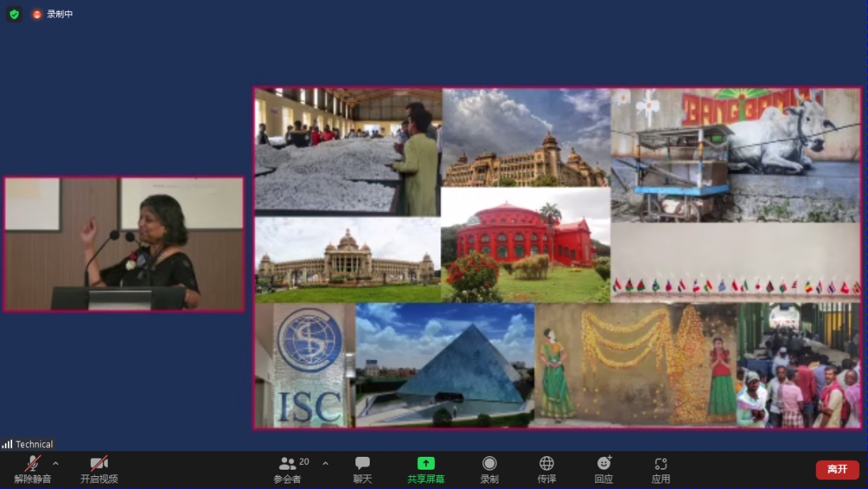Viewport: 868px width, 489px height.
Task: Click the speaker video thumbnail
Action: (x=124, y=244)
